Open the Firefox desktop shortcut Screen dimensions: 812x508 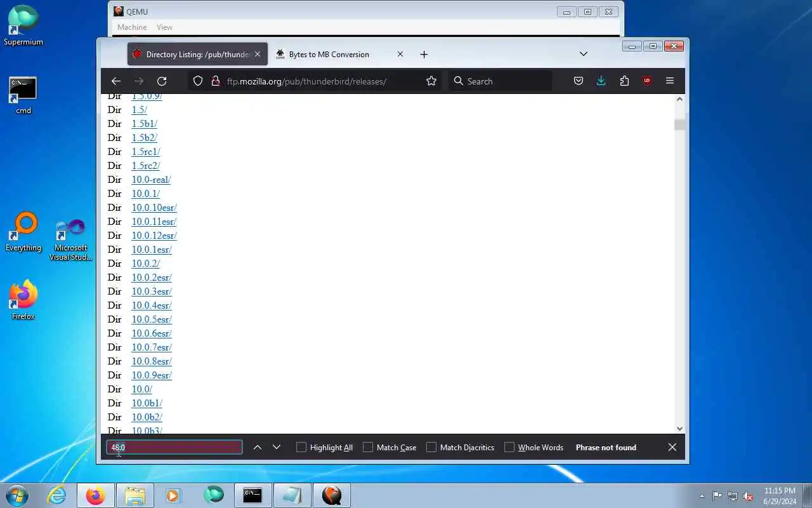pos(23,300)
